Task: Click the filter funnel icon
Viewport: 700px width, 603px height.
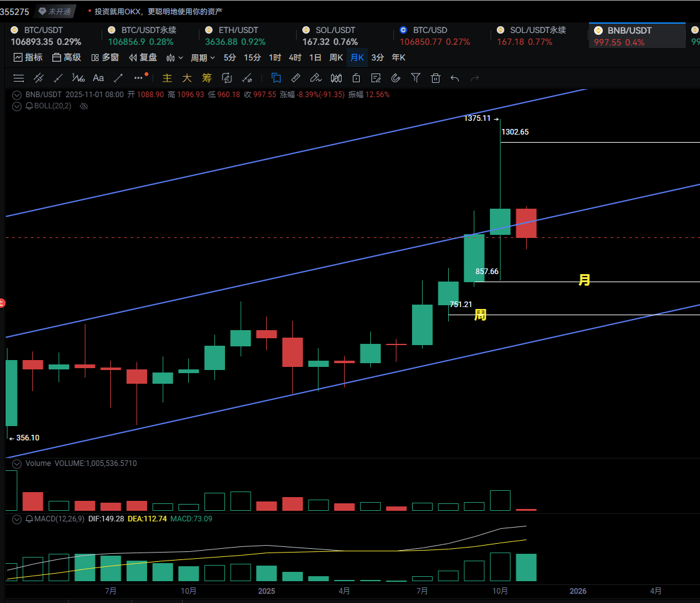Action: pos(416,78)
